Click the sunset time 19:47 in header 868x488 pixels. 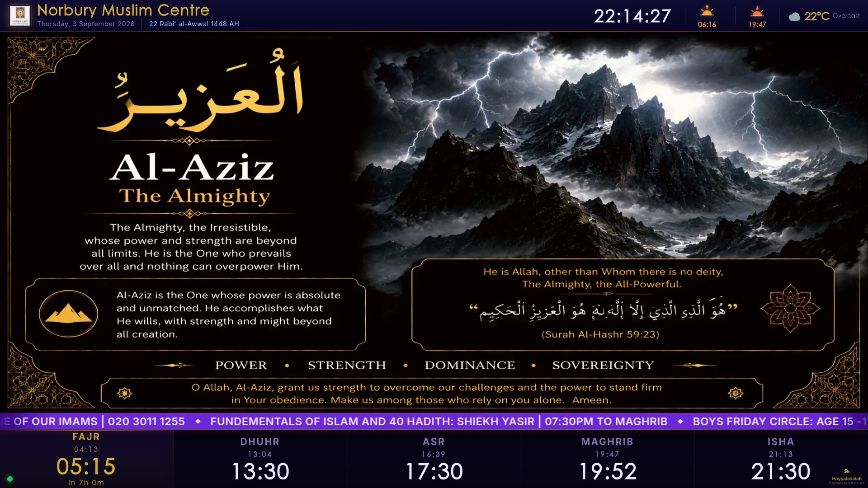757,24
